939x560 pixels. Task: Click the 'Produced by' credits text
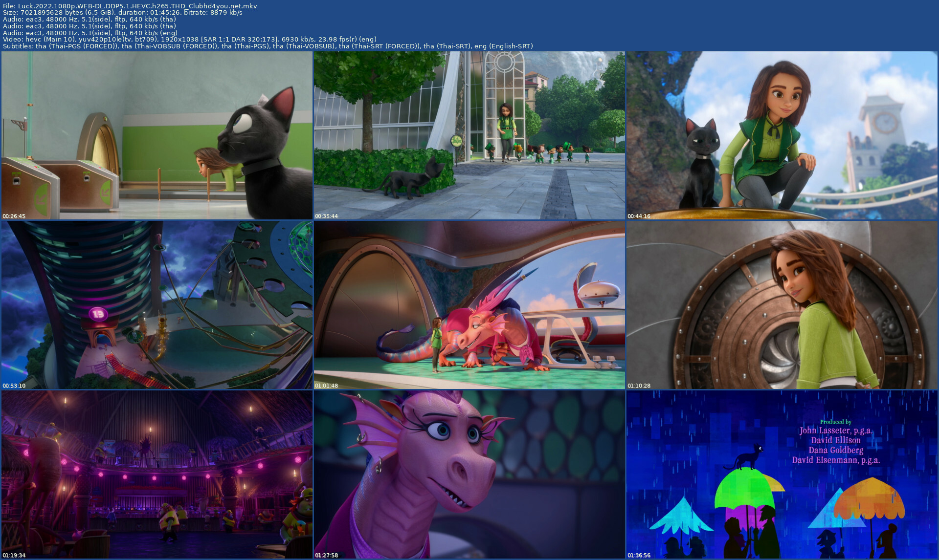pos(836,422)
